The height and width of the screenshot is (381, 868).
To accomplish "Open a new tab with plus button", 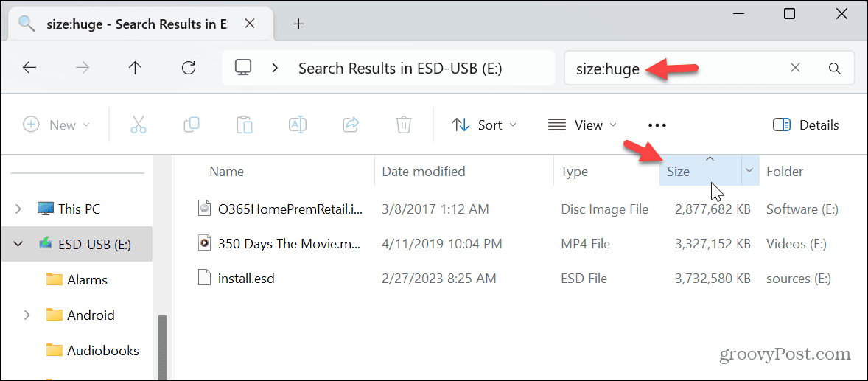I will [298, 24].
